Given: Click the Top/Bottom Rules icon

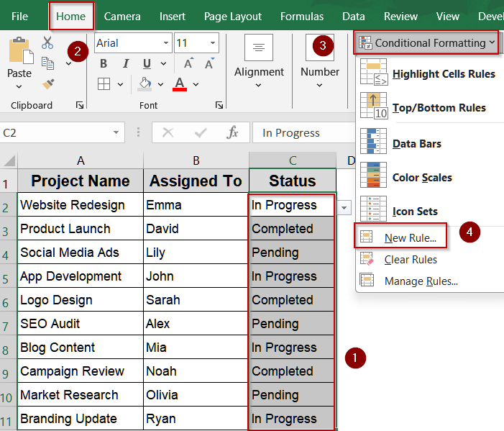Looking at the screenshot, I should tap(374, 106).
